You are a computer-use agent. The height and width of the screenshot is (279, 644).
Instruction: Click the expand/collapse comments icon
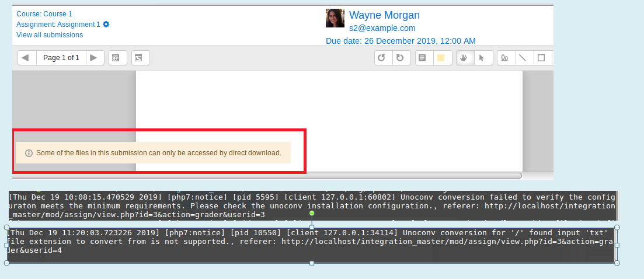[x=141, y=58]
